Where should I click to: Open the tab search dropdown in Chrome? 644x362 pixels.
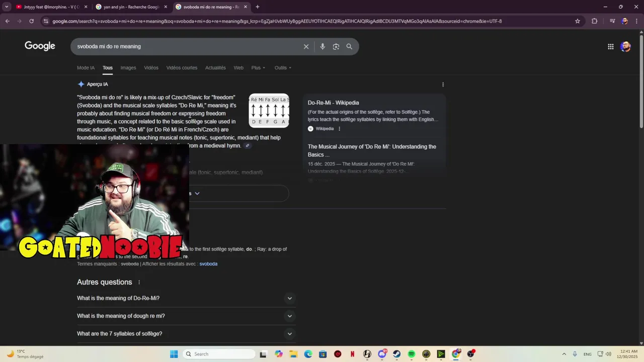[7, 7]
